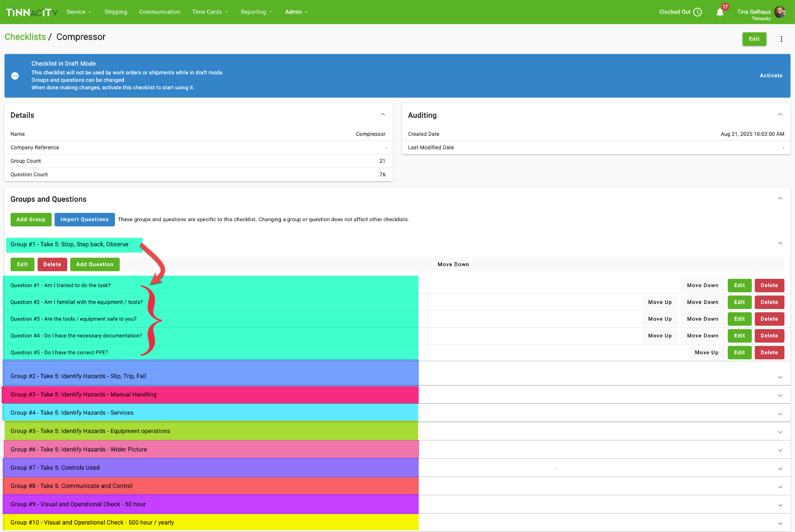The image size is (795, 532).
Task: Click Import Questions
Action: pyautogui.click(x=85, y=220)
